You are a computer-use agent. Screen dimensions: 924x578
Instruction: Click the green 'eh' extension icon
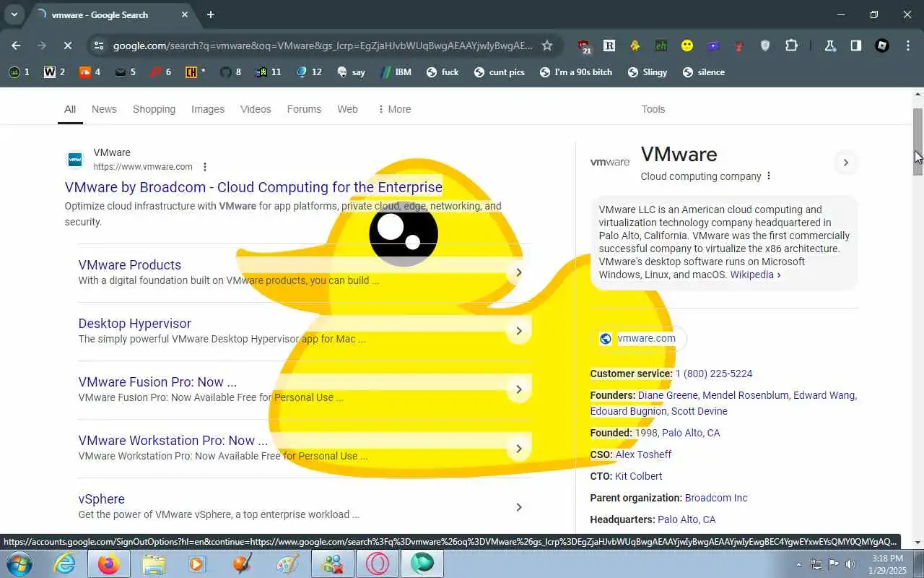click(661, 46)
